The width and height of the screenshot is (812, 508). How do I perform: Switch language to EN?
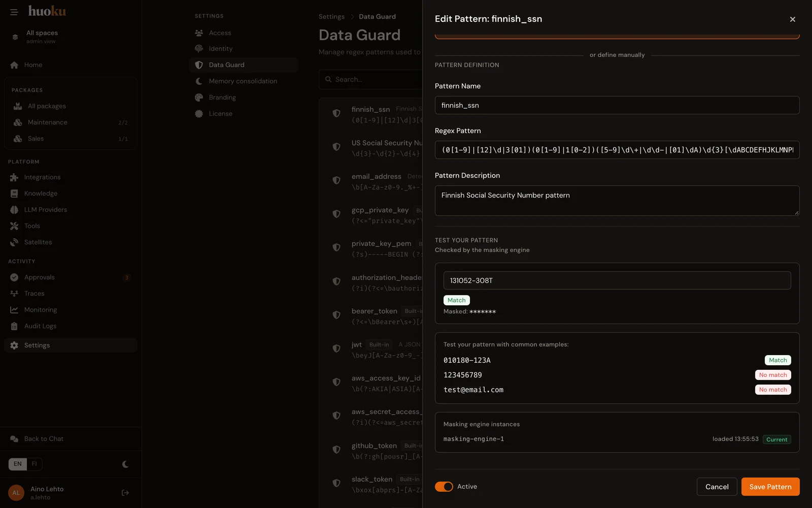[18, 464]
